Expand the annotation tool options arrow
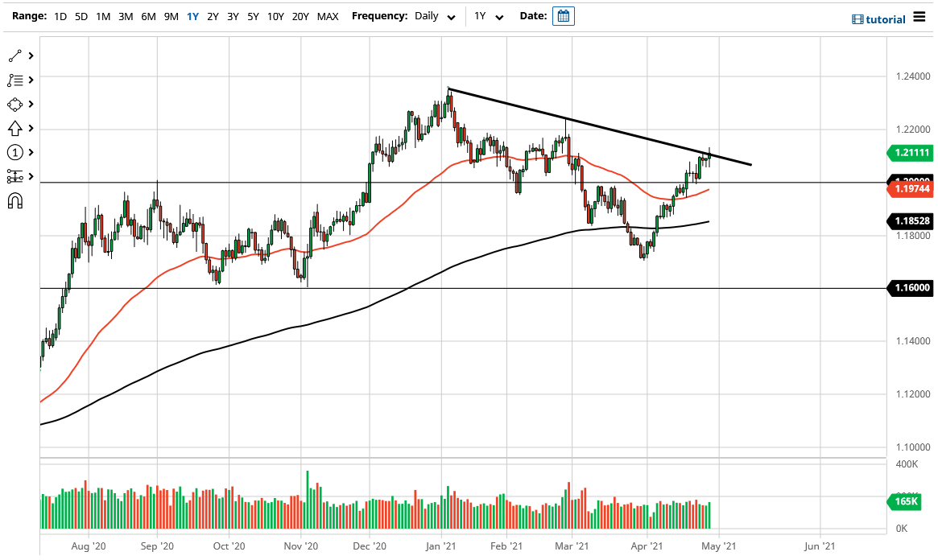This screenshot has width=938, height=560. pos(31,80)
